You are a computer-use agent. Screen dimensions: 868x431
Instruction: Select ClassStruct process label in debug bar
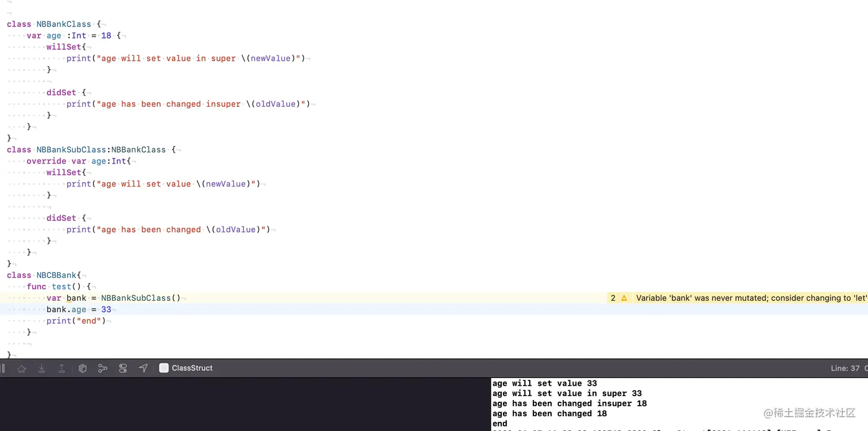click(x=192, y=368)
